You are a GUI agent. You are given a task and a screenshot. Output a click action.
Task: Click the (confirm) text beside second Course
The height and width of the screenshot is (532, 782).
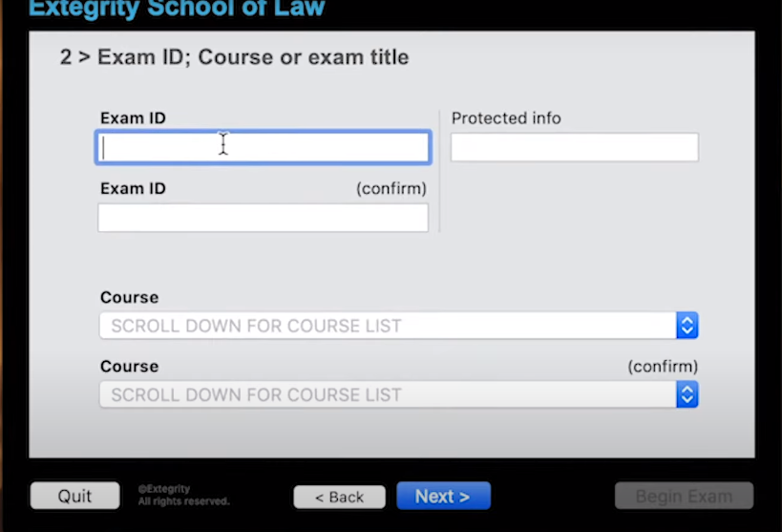pos(663,367)
